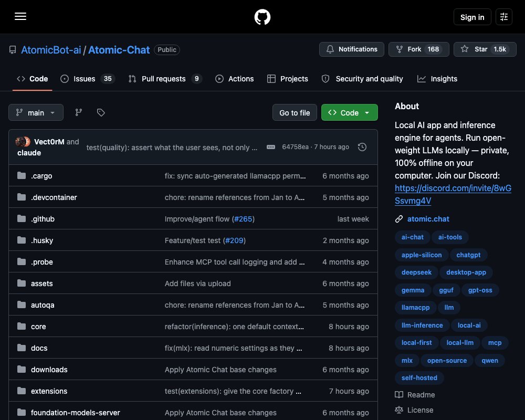Expand the green Code dropdown

click(x=350, y=112)
